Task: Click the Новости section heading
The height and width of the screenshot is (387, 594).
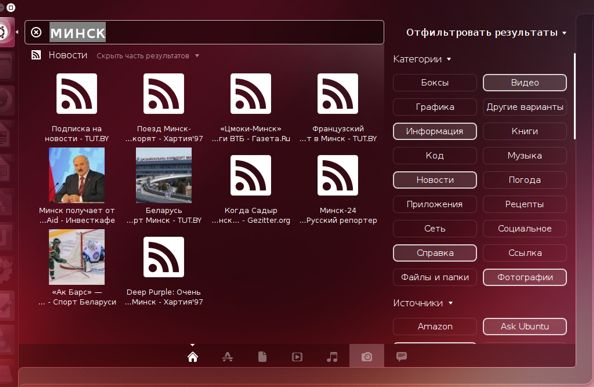Action: [68, 55]
